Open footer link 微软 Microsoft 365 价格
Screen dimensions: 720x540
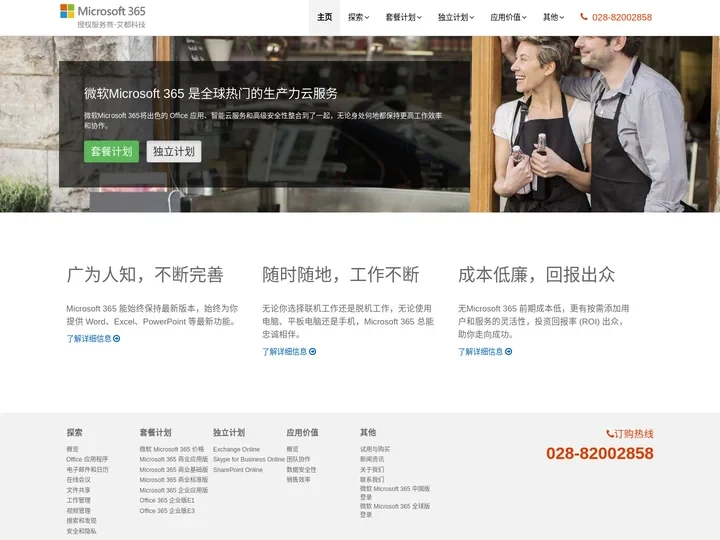[x=172, y=449]
